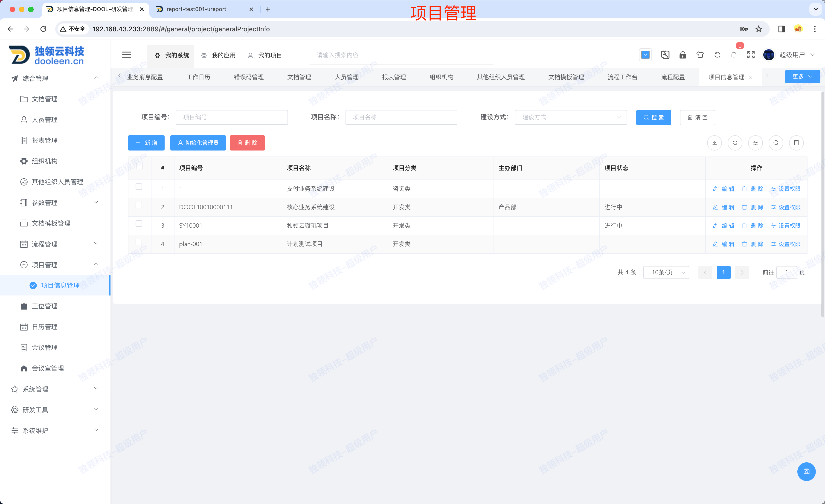Open the 工作日历 page tab
Viewport: 825px width, 504px height.
[198, 77]
